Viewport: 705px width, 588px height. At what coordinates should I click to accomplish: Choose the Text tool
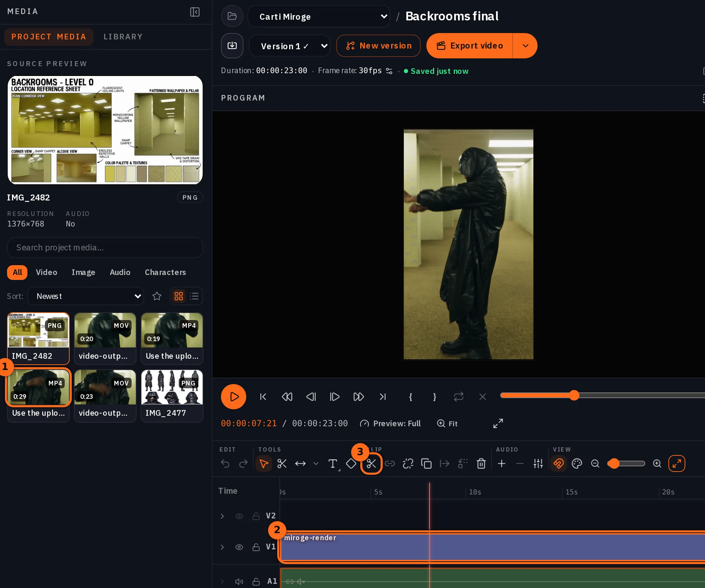(x=332, y=464)
